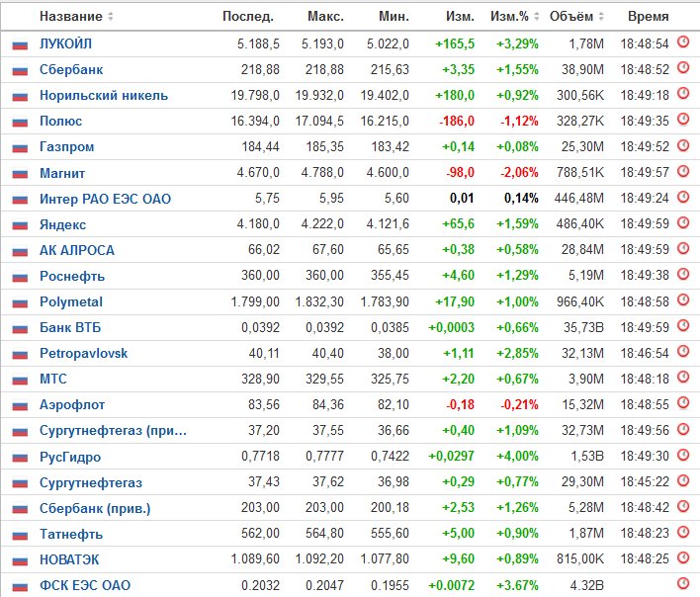Click the clock icon in Газпром row
The width and height of the screenshot is (700, 597).
point(683,145)
